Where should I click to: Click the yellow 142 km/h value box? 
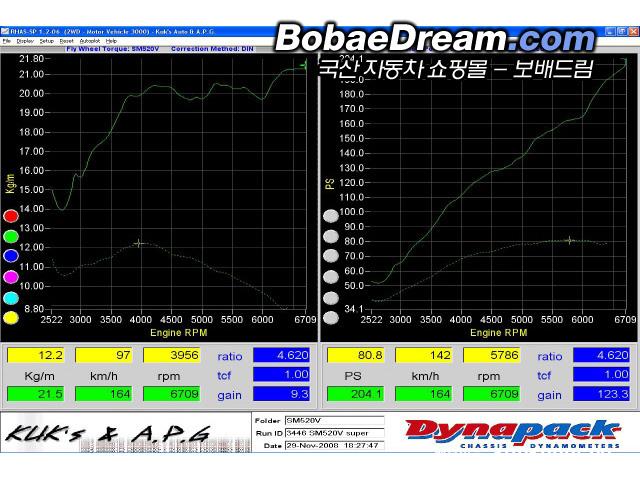click(x=423, y=355)
